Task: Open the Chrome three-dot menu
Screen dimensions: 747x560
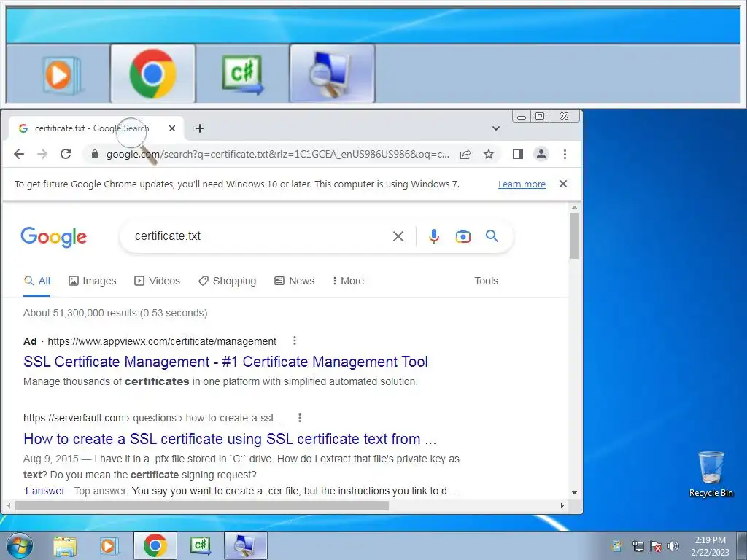Action: click(565, 154)
